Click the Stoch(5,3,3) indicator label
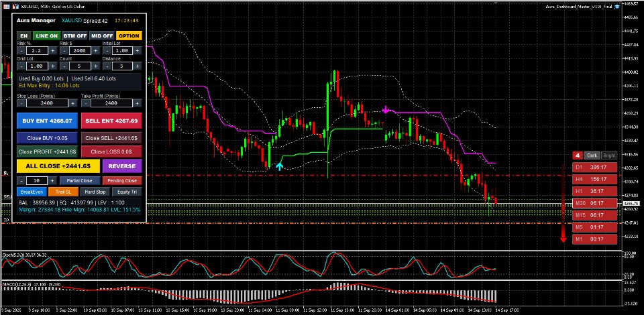 (24, 255)
